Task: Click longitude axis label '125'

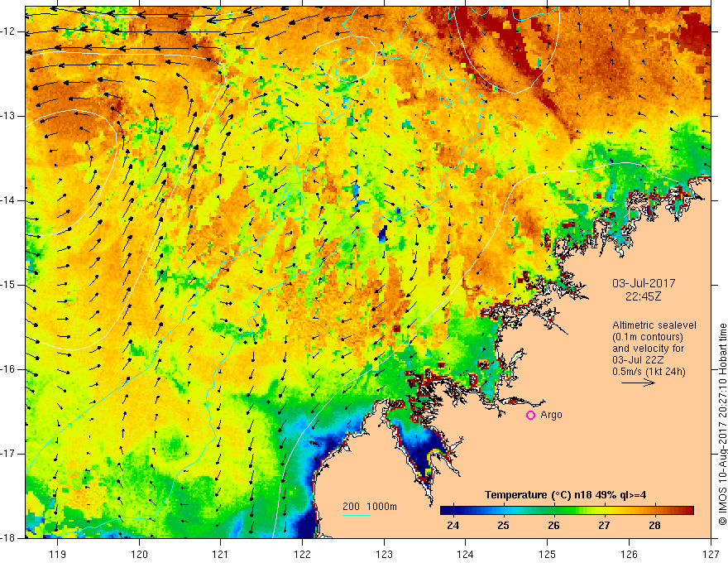Action: point(548,554)
